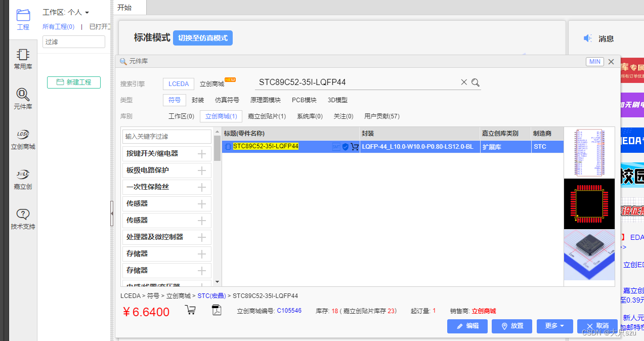
Task: Click the 封装 column header
Action: click(420, 134)
